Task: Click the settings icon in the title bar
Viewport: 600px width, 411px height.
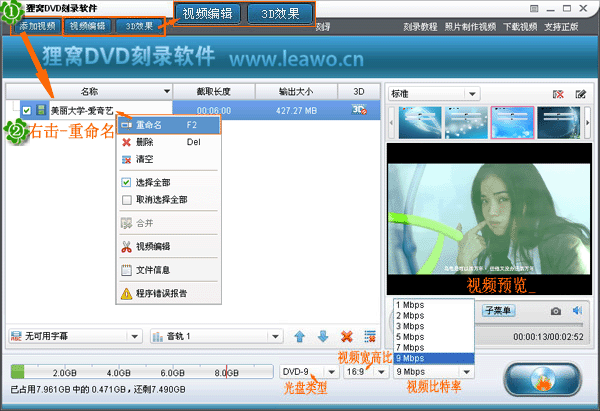Action: point(534,8)
